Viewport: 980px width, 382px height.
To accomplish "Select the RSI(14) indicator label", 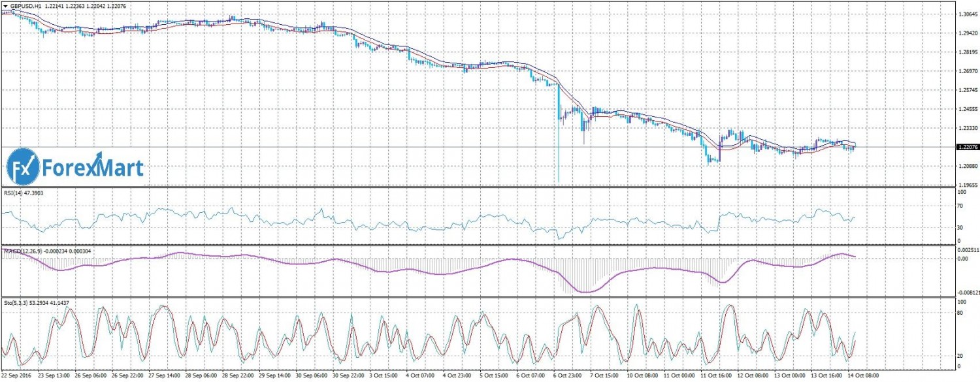I will tap(18, 193).
